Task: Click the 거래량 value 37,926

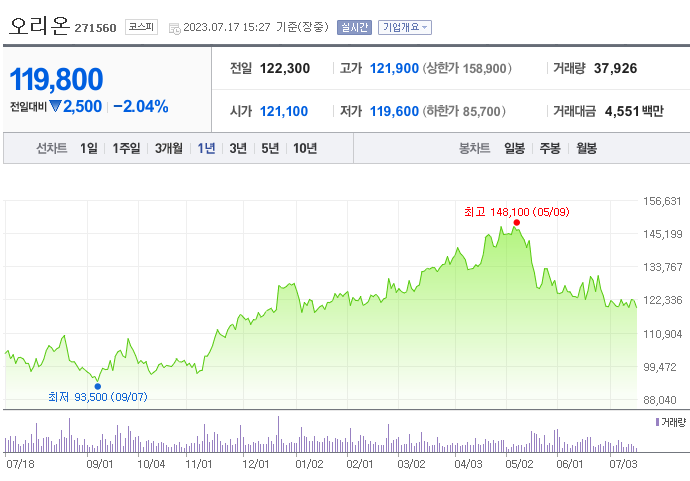Action: (x=615, y=68)
